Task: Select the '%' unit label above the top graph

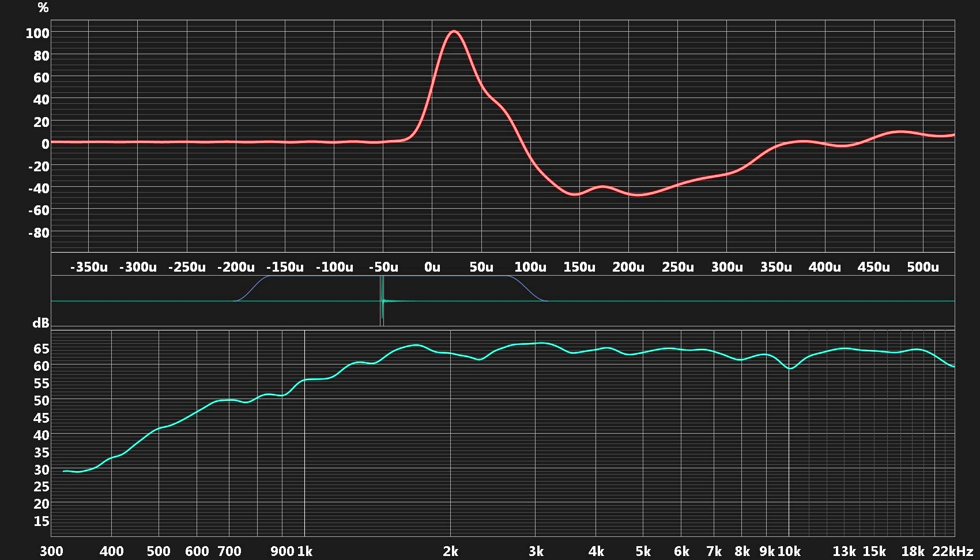Action: point(43,8)
